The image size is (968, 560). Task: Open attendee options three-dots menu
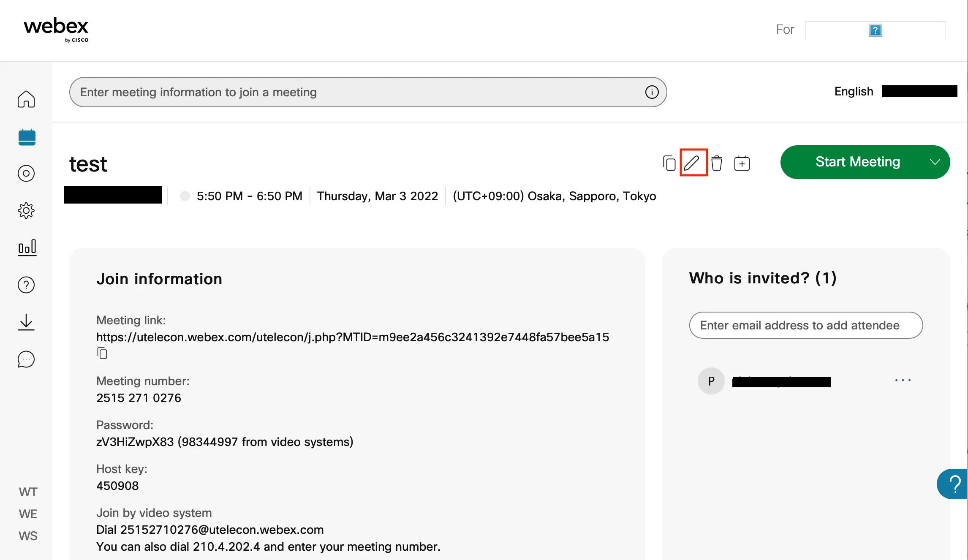pyautogui.click(x=903, y=381)
